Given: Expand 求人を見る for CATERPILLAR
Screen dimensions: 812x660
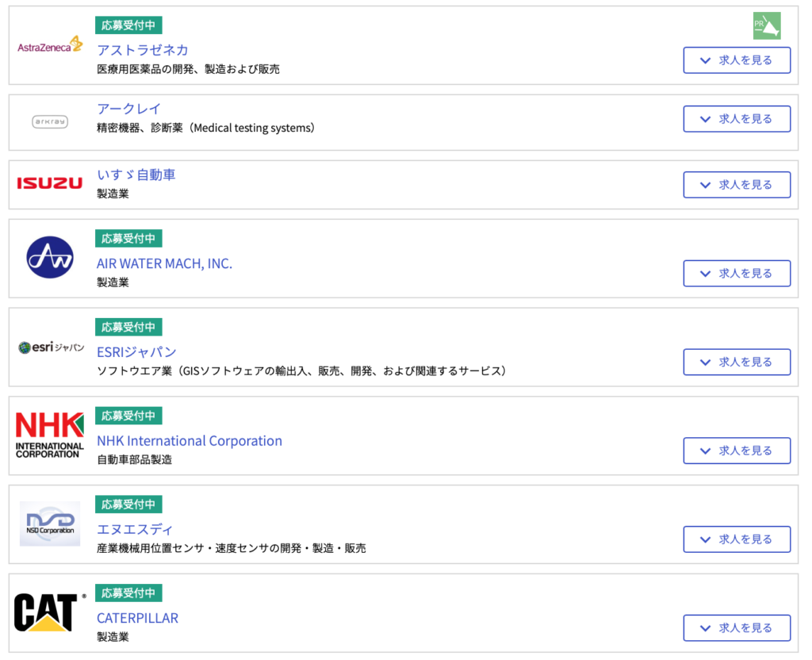Looking at the screenshot, I should pyautogui.click(x=737, y=628).
